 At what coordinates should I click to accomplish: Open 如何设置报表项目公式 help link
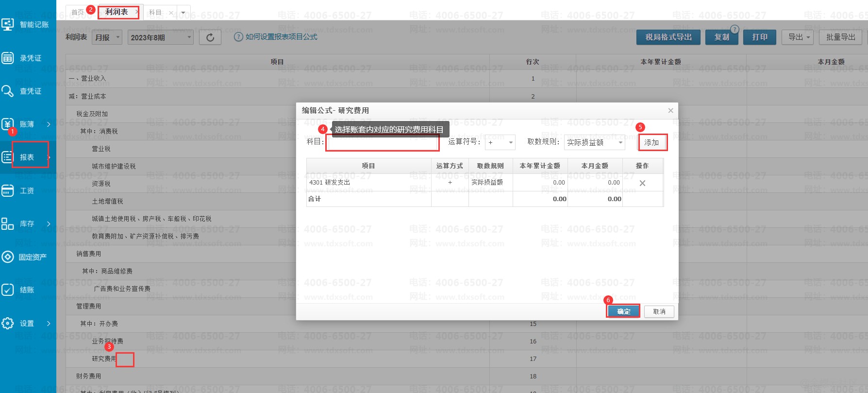coord(281,37)
